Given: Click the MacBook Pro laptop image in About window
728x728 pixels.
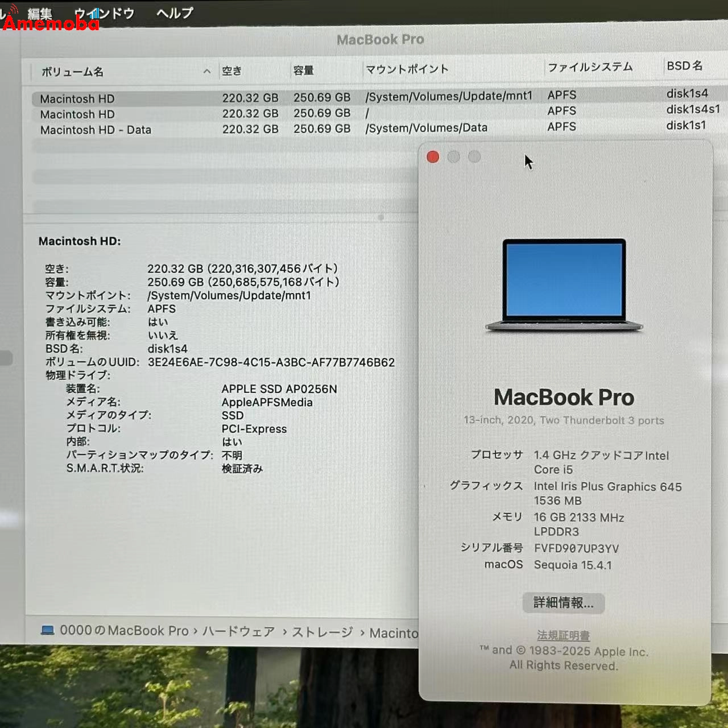Looking at the screenshot, I should click(563, 284).
